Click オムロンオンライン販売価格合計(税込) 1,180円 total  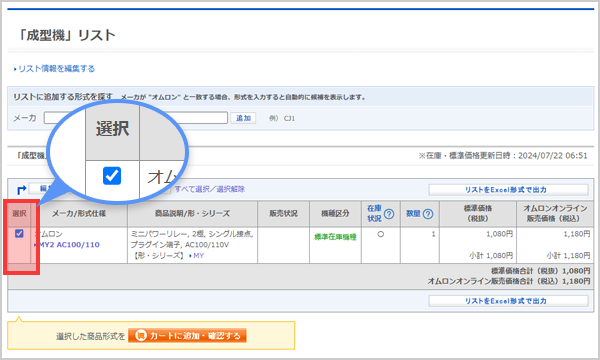509,281
